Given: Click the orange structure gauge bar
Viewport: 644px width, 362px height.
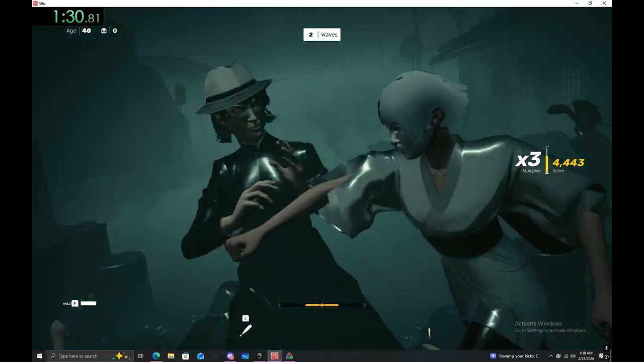Looking at the screenshot, I should [x=322, y=305].
